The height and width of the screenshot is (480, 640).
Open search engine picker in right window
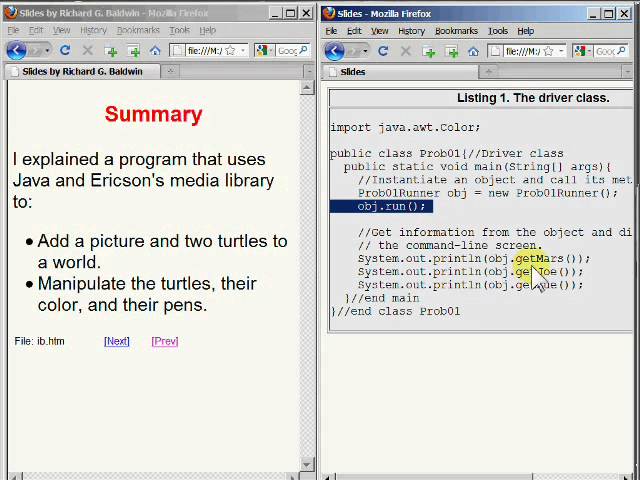click(582, 51)
